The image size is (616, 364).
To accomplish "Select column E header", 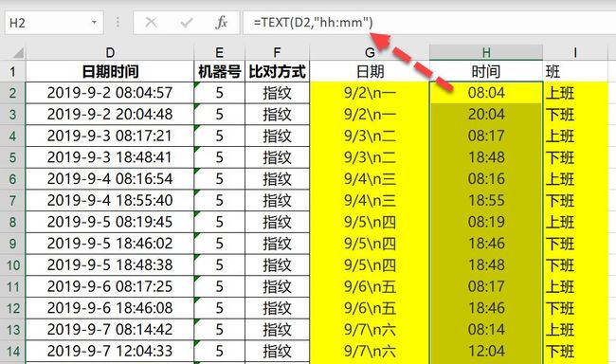I will pos(219,52).
